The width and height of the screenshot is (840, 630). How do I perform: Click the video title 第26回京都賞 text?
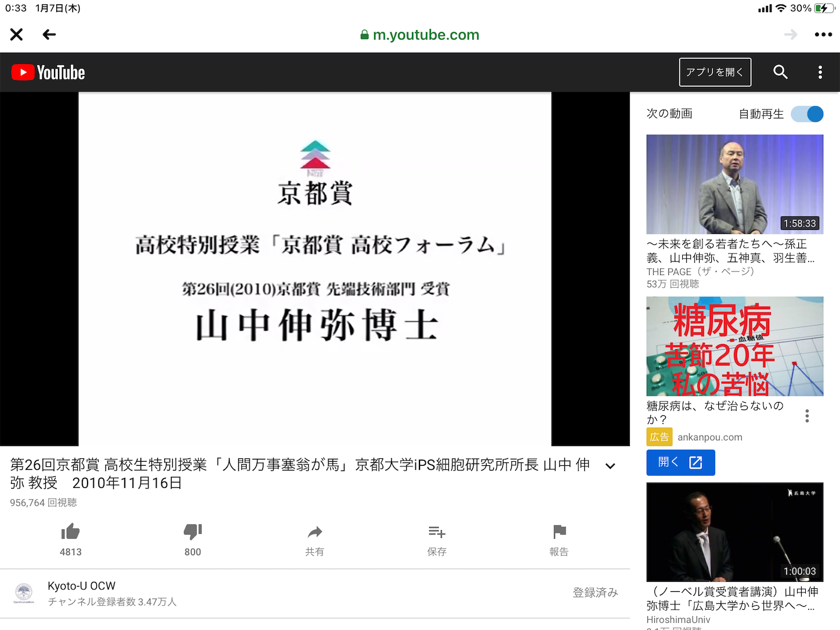tap(299, 473)
